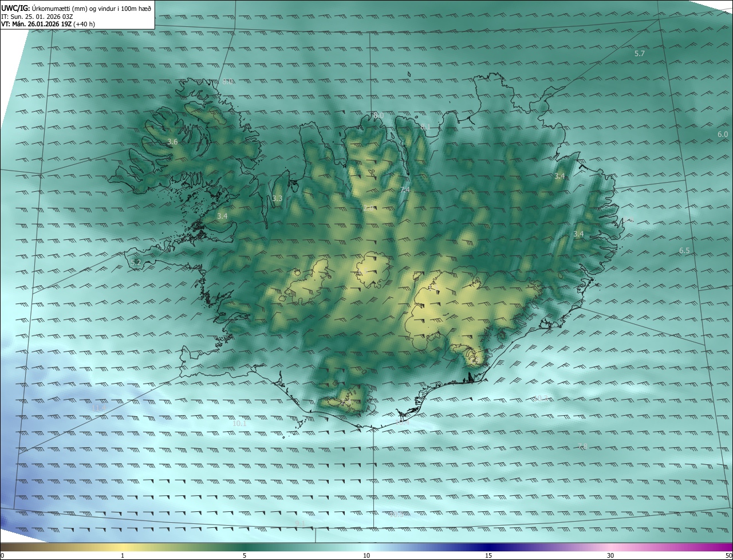Click the colour scale label "10"
Screen dimensions: 733x560
click(x=366, y=556)
